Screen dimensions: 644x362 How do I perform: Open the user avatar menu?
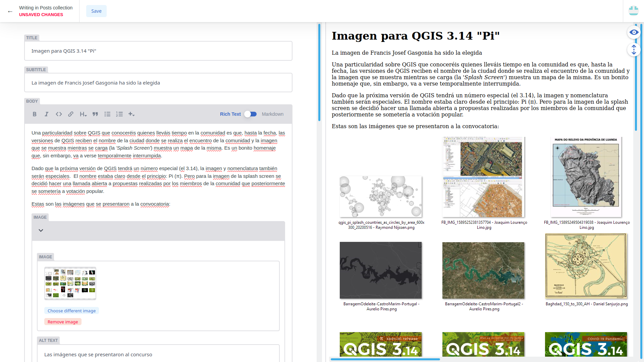633,11
